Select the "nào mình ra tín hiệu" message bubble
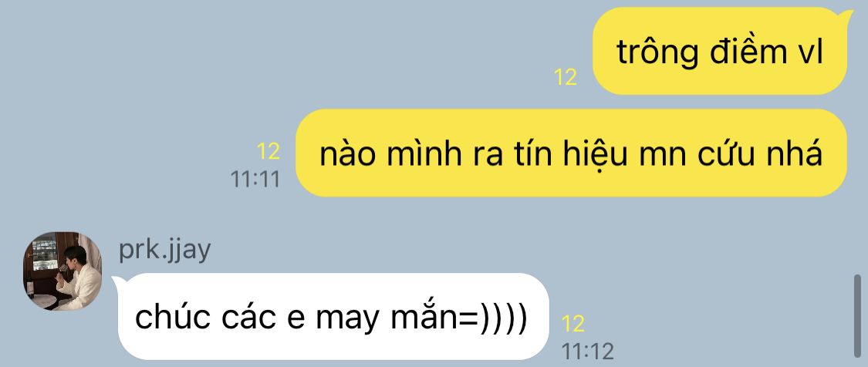This screenshot has width=868, height=367. [x=571, y=153]
